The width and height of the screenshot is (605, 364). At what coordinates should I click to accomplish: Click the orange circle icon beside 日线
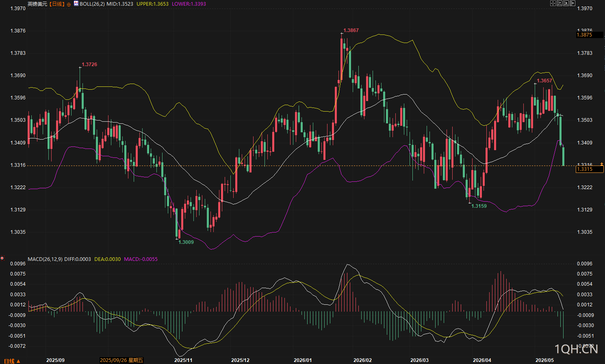coord(69,4)
